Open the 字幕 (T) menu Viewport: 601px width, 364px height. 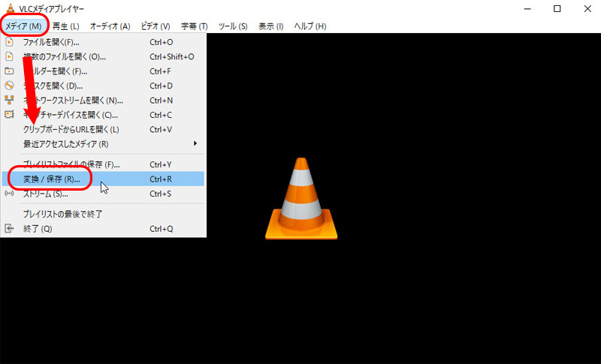pyautogui.click(x=195, y=26)
